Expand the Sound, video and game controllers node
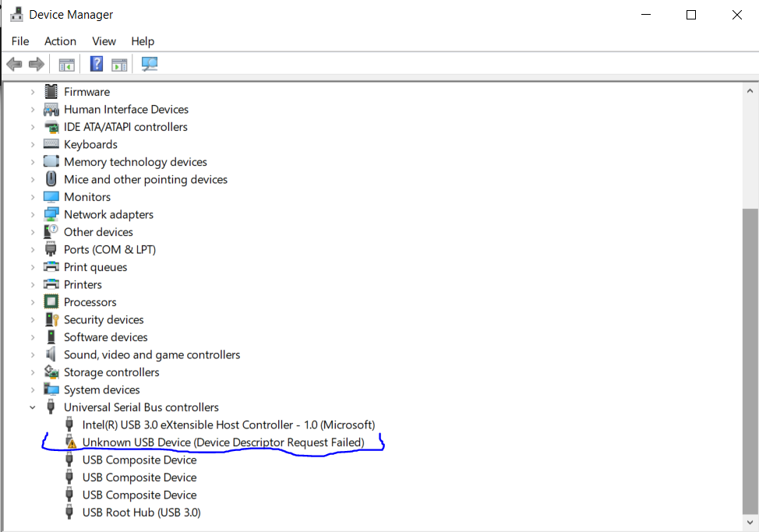This screenshot has width=759, height=532. pos(33,354)
